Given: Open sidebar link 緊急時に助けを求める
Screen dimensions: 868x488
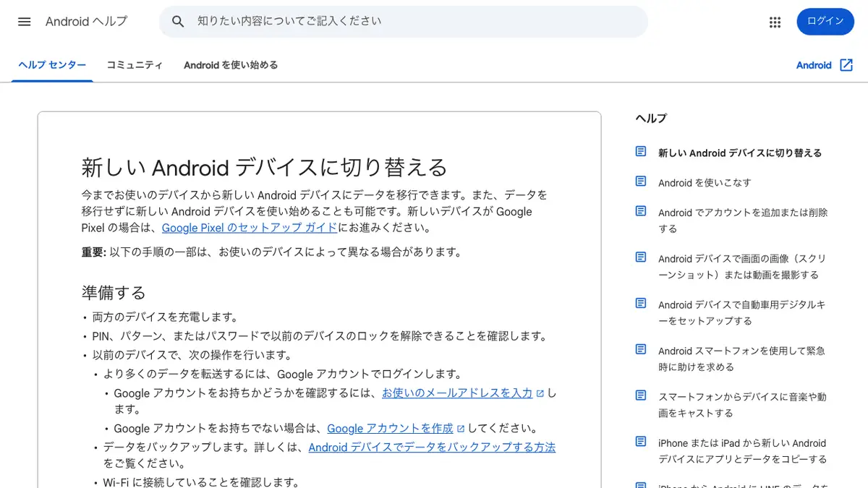Looking at the screenshot, I should coord(742,359).
